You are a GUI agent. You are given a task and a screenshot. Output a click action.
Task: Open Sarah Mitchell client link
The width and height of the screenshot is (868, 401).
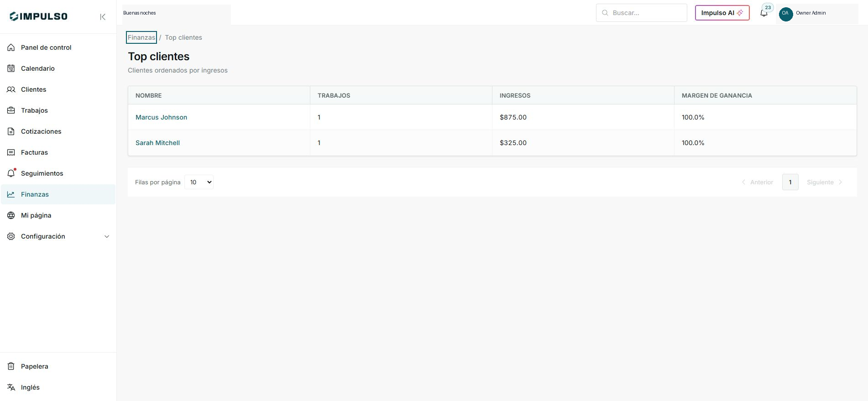157,143
